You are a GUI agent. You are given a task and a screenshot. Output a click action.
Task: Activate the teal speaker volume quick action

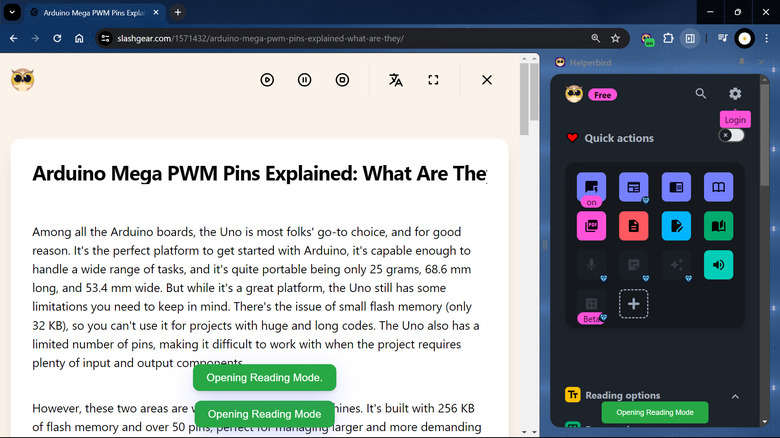pyautogui.click(x=718, y=264)
